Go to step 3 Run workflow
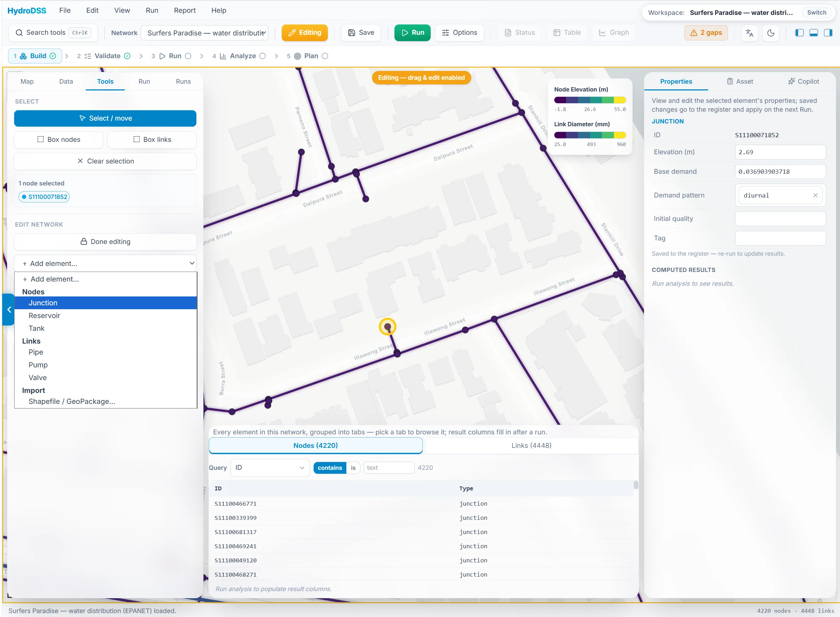840x617 pixels. tap(171, 56)
